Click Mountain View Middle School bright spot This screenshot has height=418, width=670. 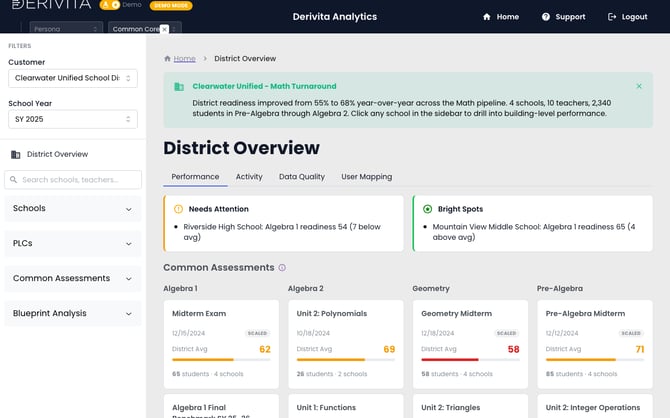tap(534, 232)
